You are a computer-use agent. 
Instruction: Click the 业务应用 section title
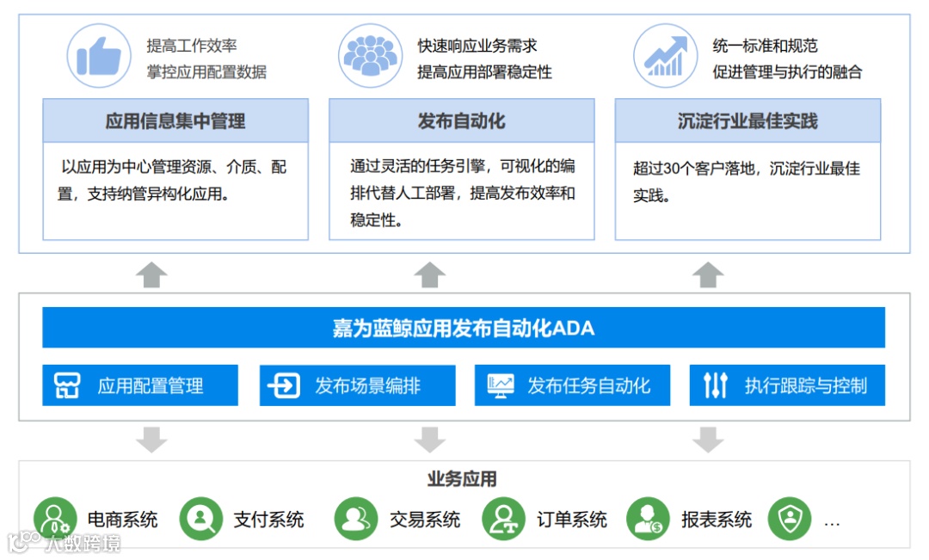coord(462,478)
